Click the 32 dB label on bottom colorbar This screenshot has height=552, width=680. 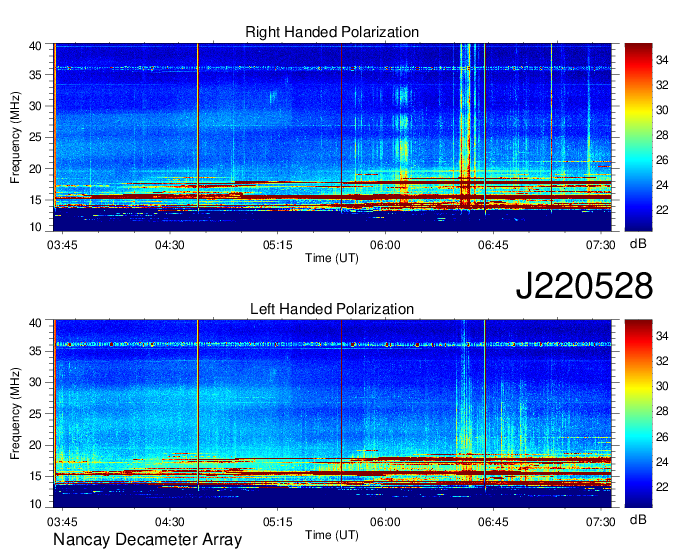point(662,361)
